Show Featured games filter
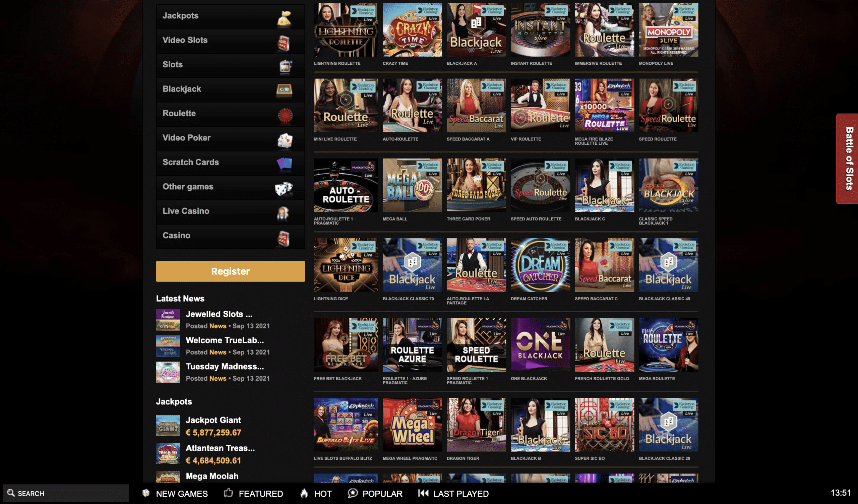This screenshot has width=858, height=504. [254, 493]
